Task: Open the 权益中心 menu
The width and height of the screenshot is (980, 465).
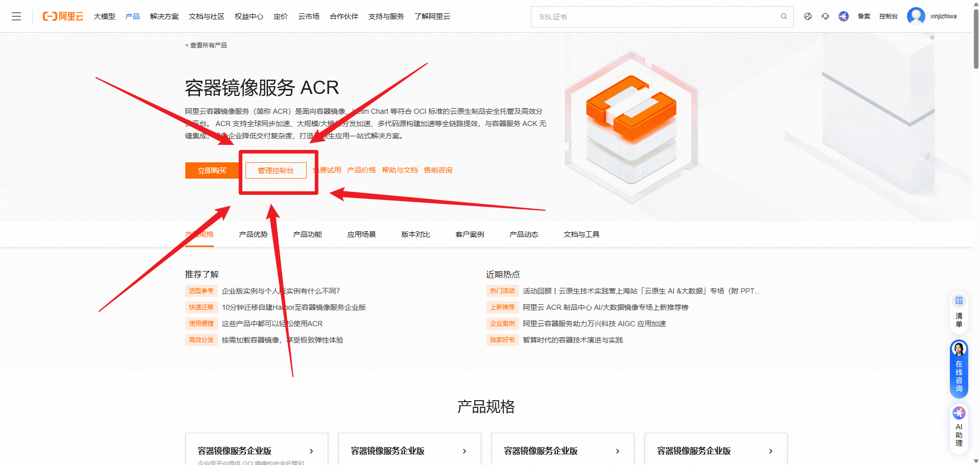Action: click(x=249, y=16)
